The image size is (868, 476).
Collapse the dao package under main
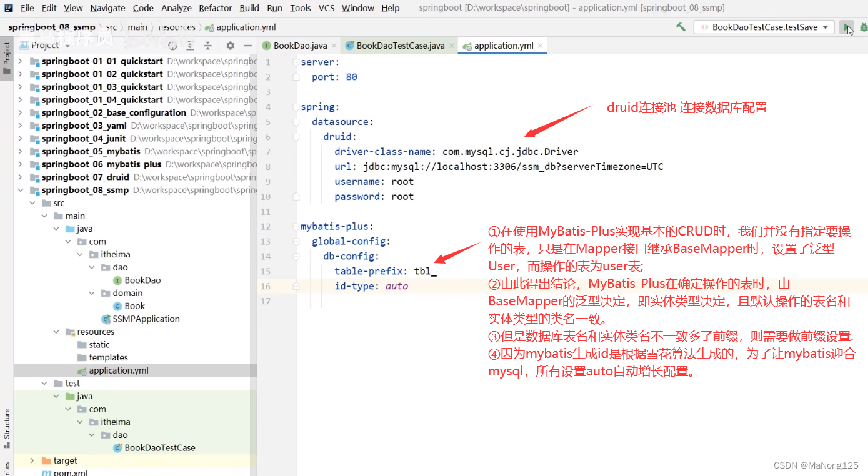pyautogui.click(x=92, y=267)
